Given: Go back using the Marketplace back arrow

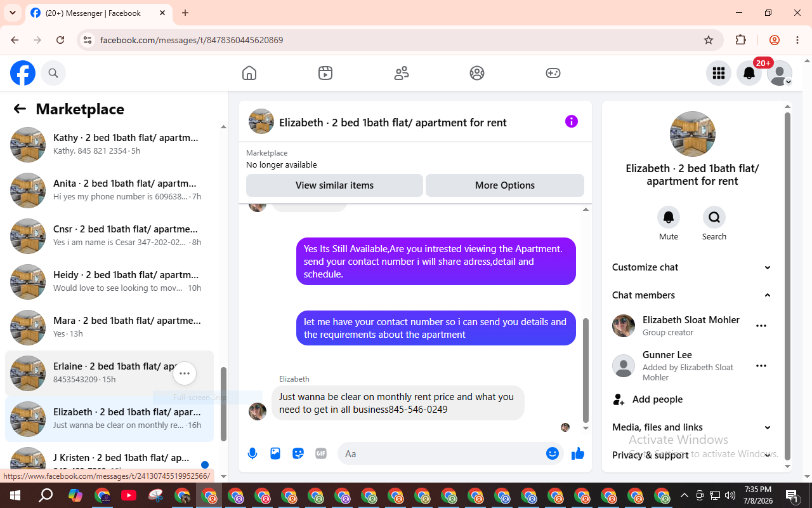Looking at the screenshot, I should (20, 109).
